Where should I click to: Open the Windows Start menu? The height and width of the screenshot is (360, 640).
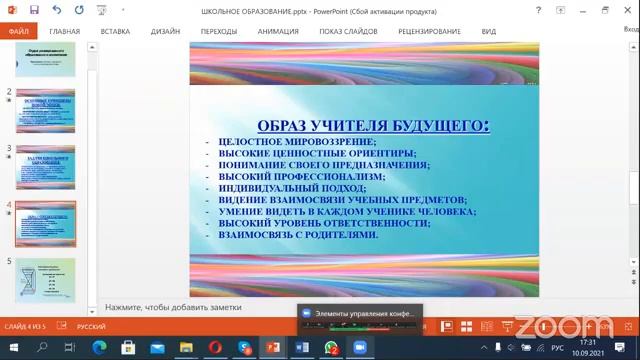click(x=13, y=348)
